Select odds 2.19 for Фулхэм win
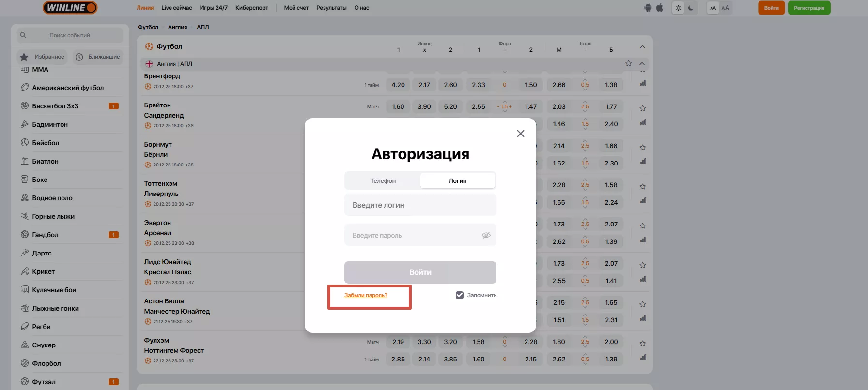 pos(398,342)
